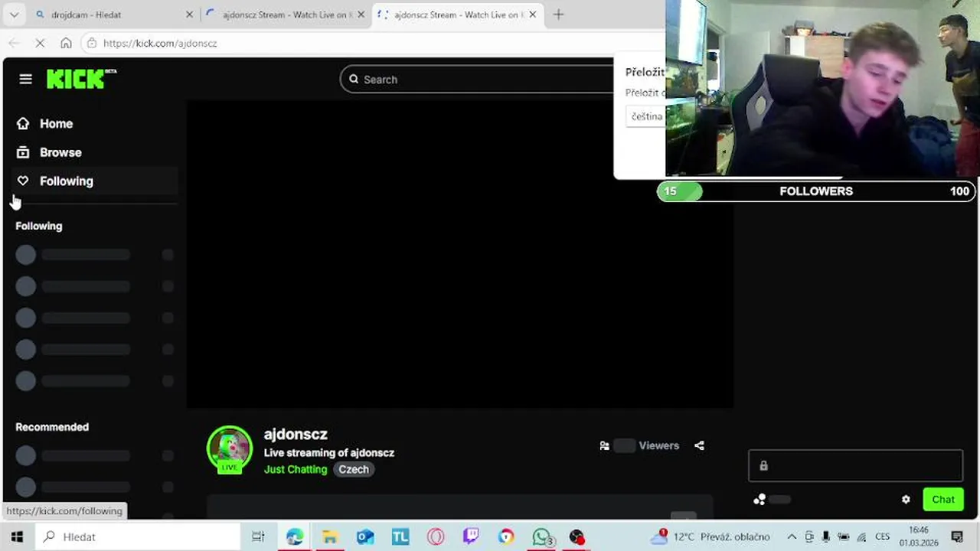The width and height of the screenshot is (980, 551).
Task: Open OBS Studio from the taskbar
Action: click(x=577, y=536)
